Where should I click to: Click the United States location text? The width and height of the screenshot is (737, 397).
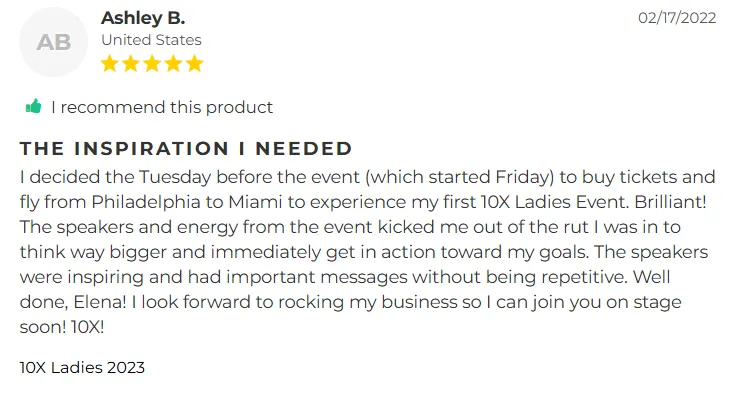coord(151,40)
